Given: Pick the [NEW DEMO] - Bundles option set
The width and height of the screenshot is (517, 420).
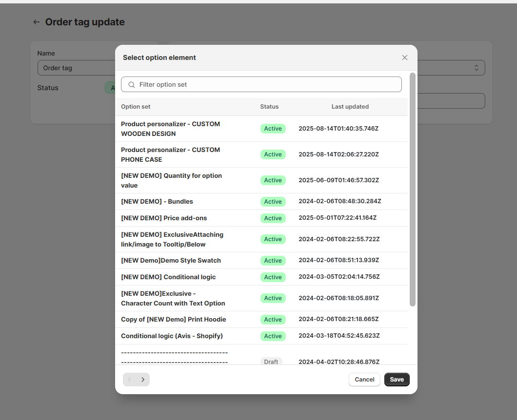Looking at the screenshot, I should tap(157, 202).
